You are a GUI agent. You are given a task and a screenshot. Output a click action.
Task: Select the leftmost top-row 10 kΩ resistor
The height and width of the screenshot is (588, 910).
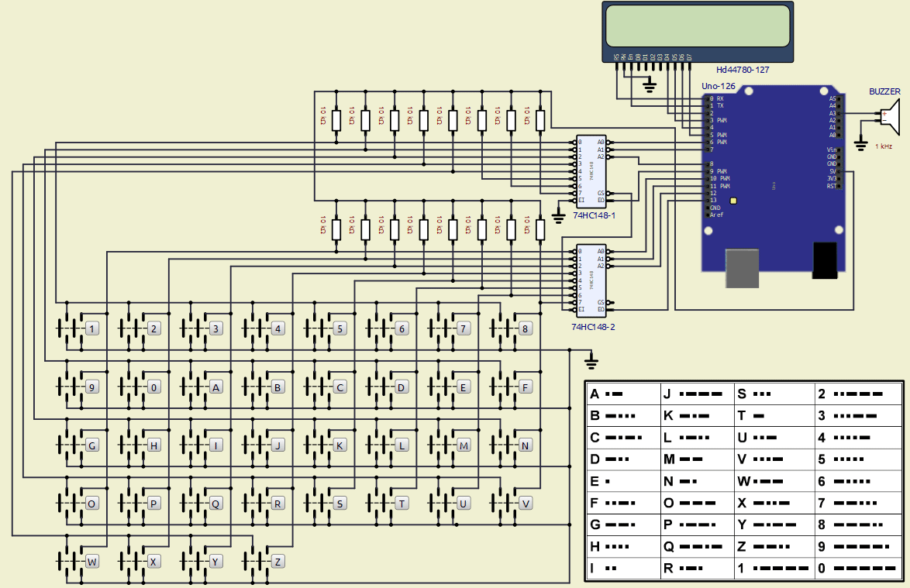[336, 120]
